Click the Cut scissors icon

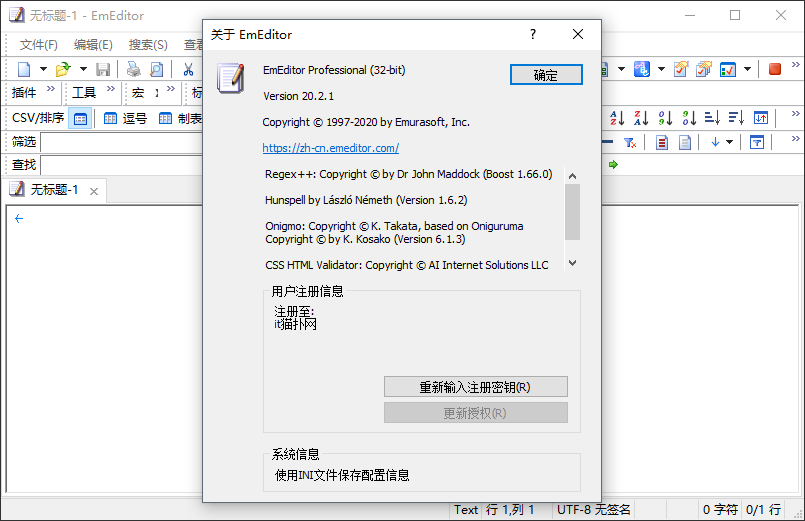[188, 69]
